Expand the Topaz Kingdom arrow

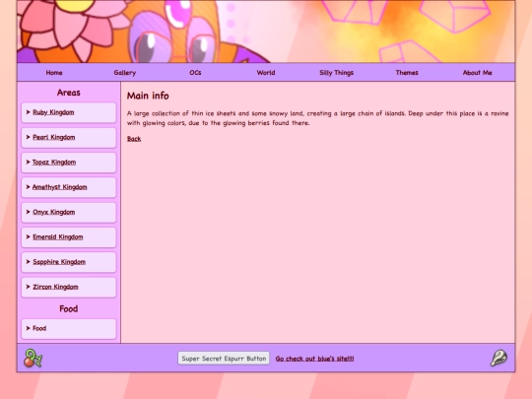point(29,162)
